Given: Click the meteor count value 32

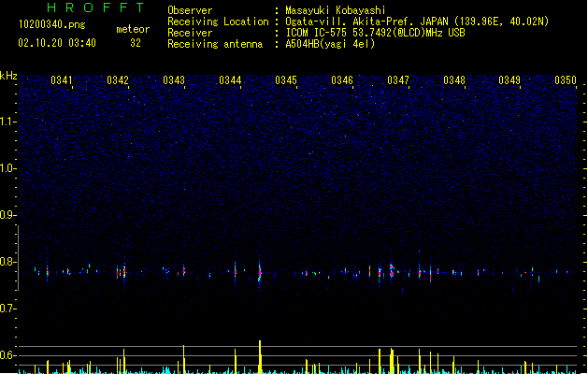Looking at the screenshot, I should [x=136, y=43].
